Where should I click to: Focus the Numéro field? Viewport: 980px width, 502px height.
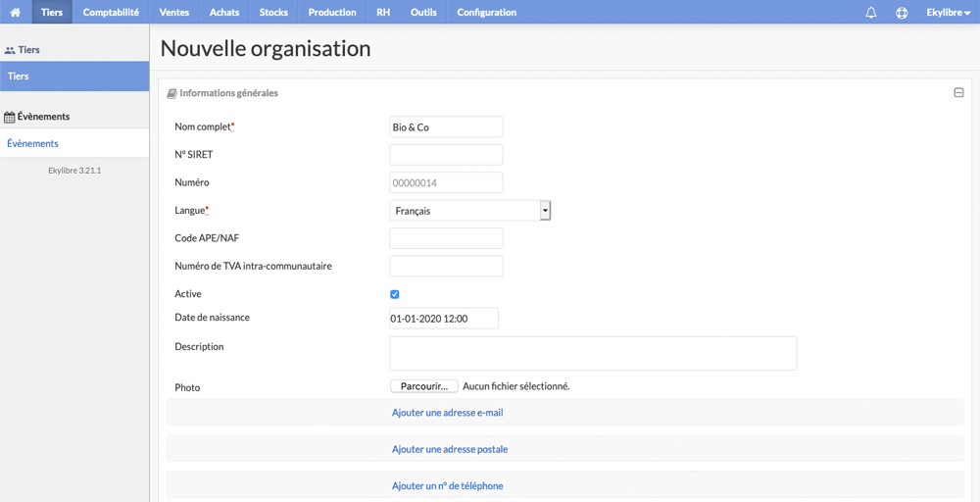pyautogui.click(x=446, y=182)
